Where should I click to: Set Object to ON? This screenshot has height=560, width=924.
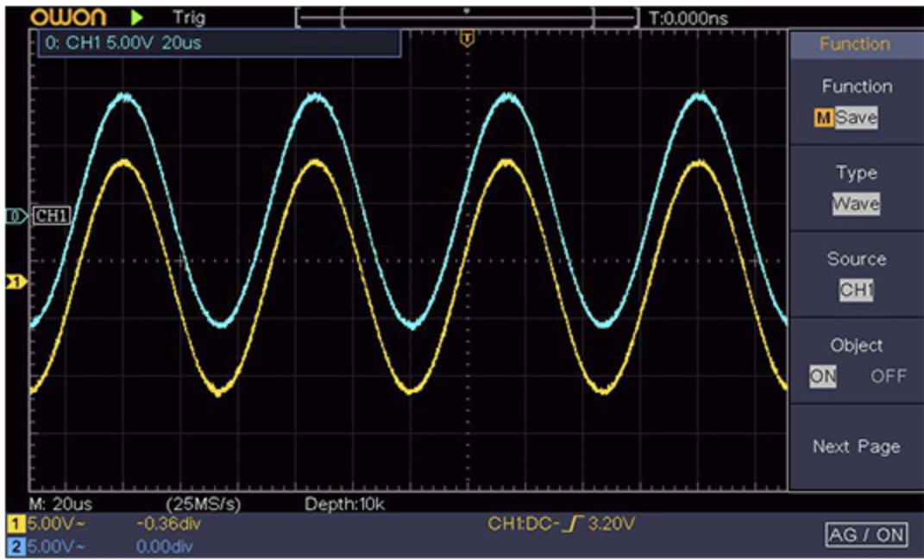point(822,376)
